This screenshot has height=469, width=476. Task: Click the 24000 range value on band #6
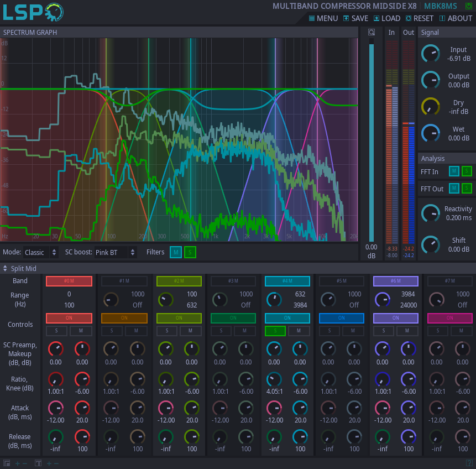tap(409, 305)
